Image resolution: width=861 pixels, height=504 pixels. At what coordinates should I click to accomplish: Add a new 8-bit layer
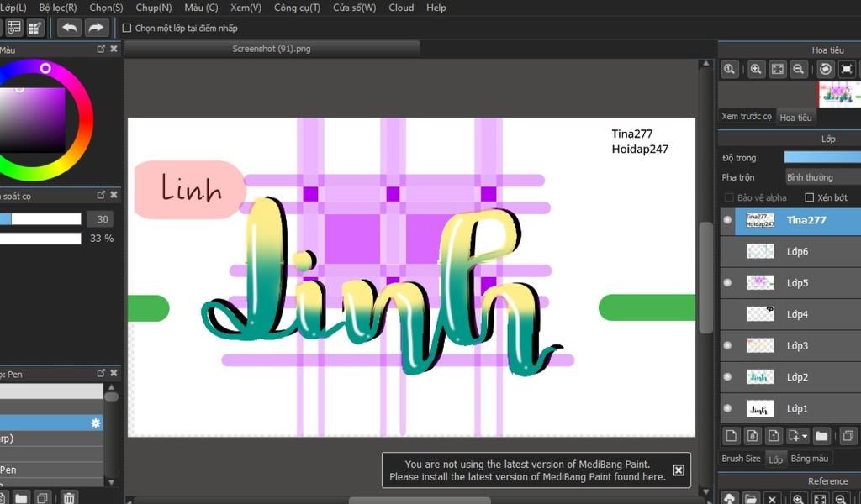point(753,436)
